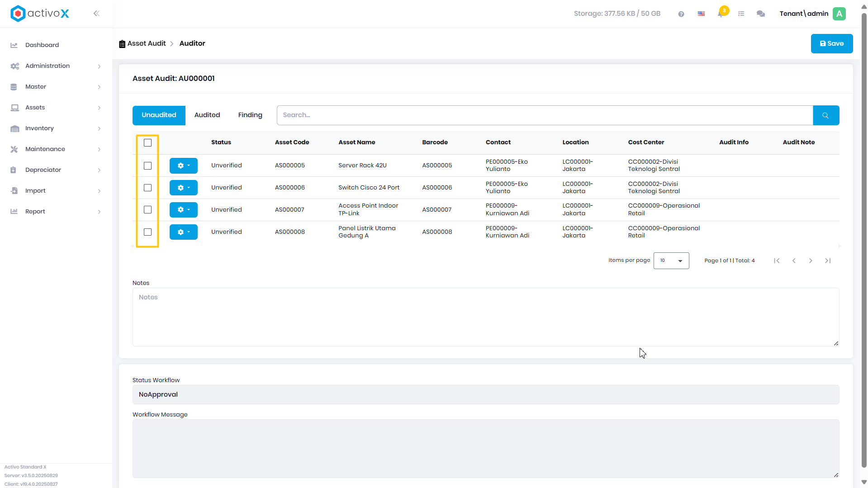
Task: Click the Asset Audit breadcrumb link
Action: tap(147, 43)
